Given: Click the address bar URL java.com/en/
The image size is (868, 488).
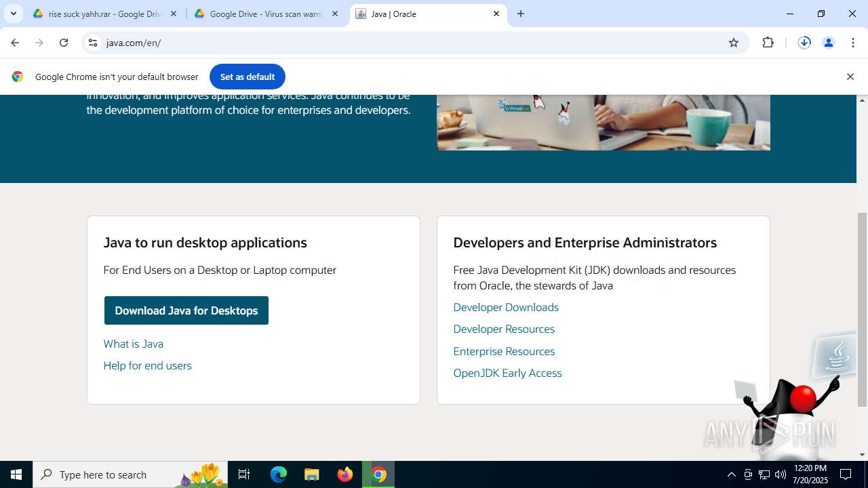Looking at the screenshot, I should coord(134,43).
